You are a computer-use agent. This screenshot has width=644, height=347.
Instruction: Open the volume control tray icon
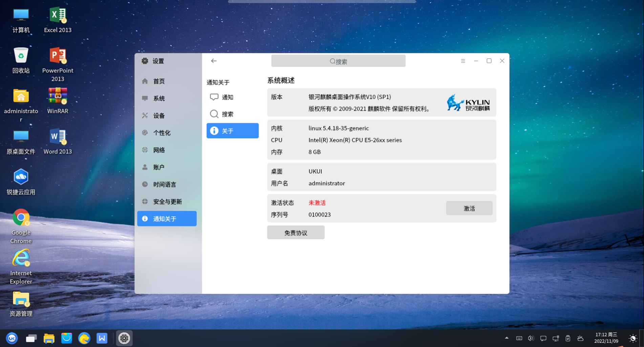531,338
